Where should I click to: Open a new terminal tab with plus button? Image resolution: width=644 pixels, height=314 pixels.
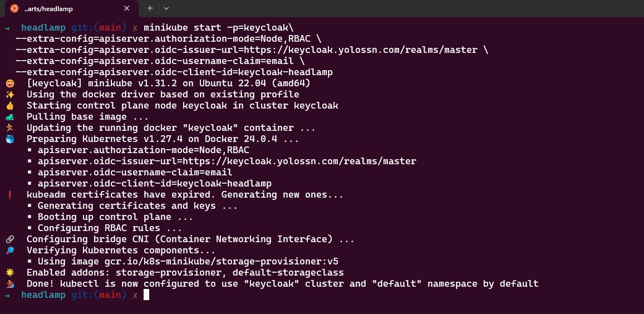click(x=150, y=8)
